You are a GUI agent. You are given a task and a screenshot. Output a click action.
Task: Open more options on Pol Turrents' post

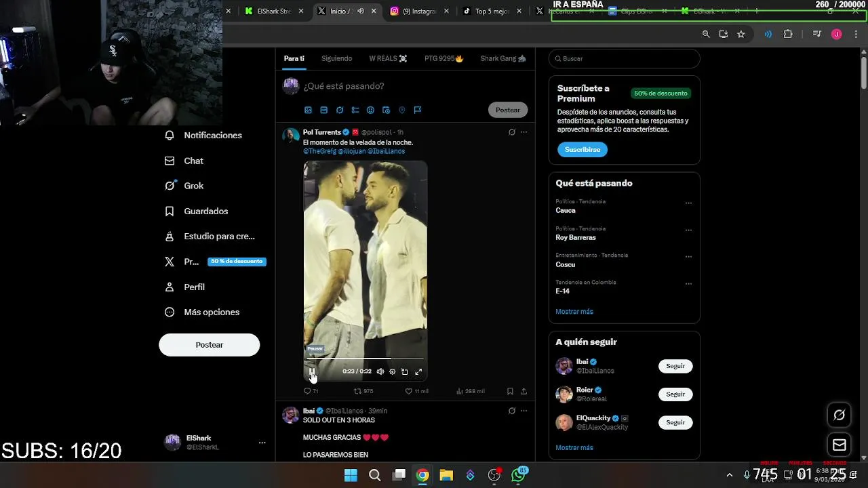click(524, 132)
